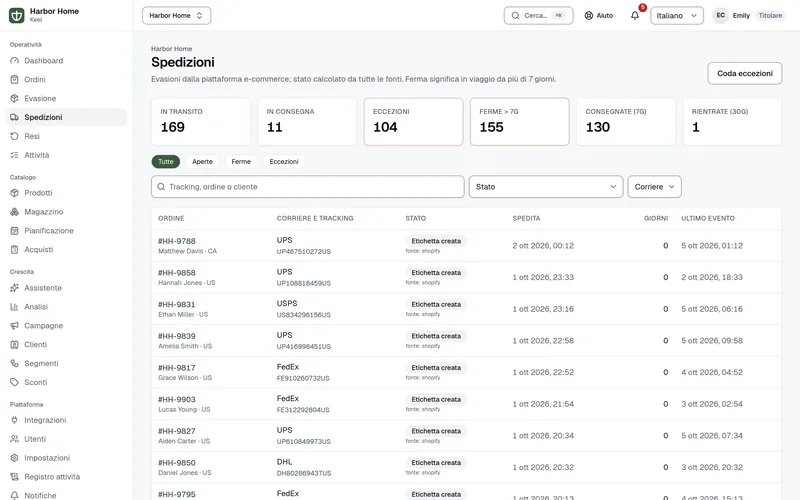The width and height of the screenshot is (800, 500).
Task: Select the Eccezioni filter tab
Action: click(284, 162)
